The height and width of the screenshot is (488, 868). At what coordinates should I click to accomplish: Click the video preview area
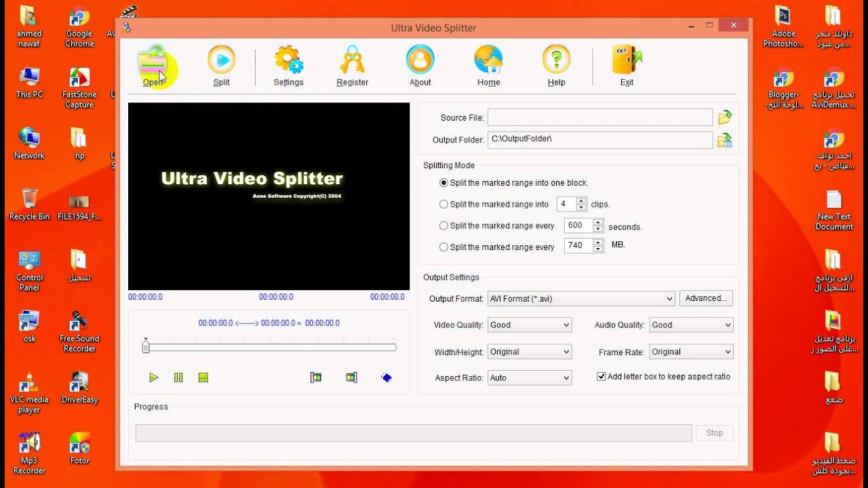tap(269, 197)
